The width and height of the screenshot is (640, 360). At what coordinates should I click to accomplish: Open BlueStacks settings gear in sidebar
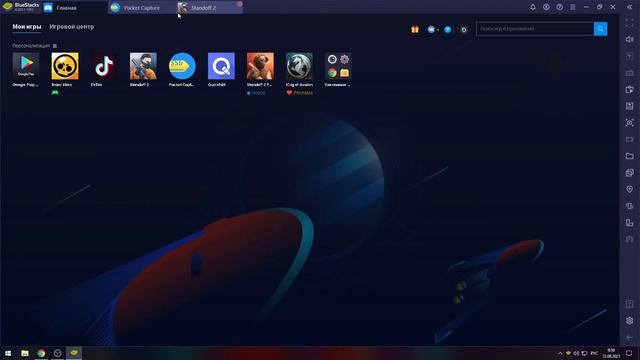point(629,321)
